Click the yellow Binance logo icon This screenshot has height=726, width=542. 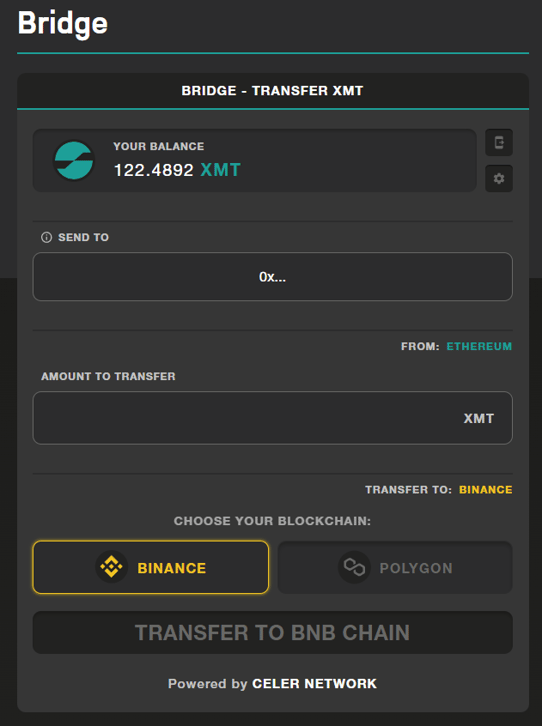(x=112, y=567)
